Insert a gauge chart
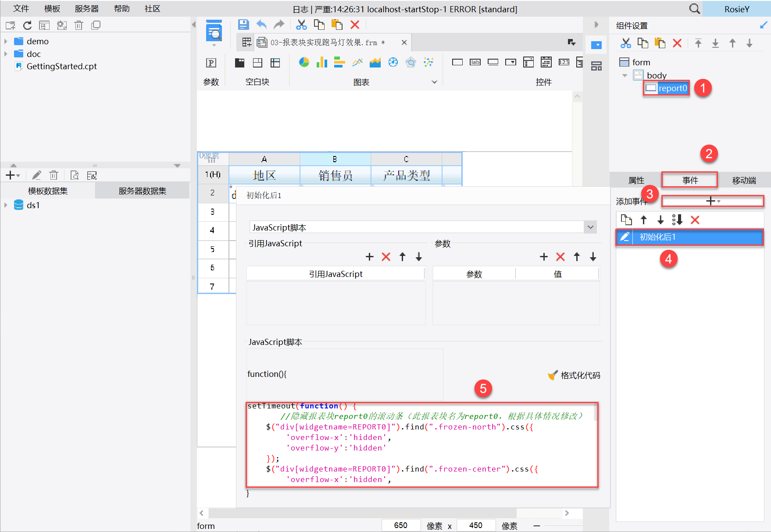This screenshot has height=532, width=771. click(393, 62)
